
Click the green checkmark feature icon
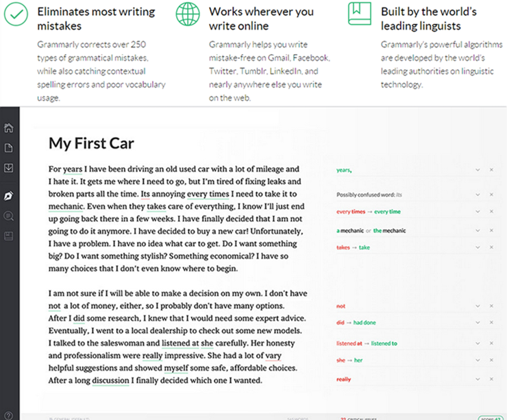pyautogui.click(x=16, y=14)
